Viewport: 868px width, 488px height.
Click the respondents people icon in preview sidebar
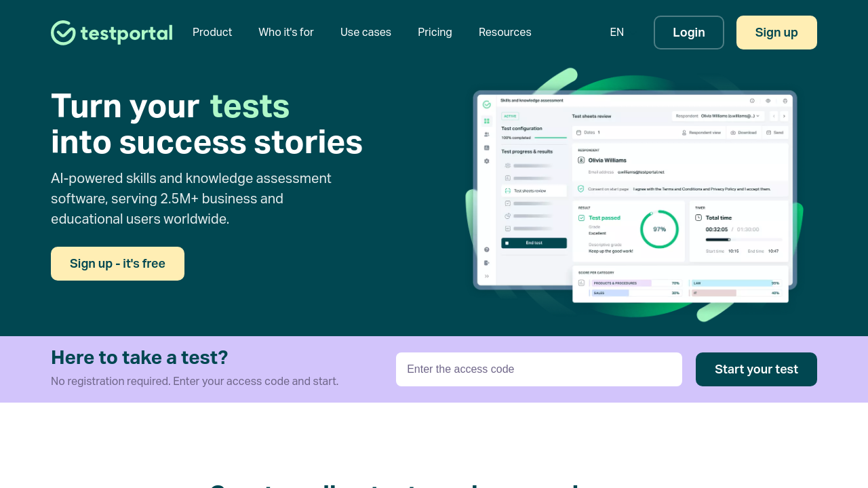[x=486, y=134]
